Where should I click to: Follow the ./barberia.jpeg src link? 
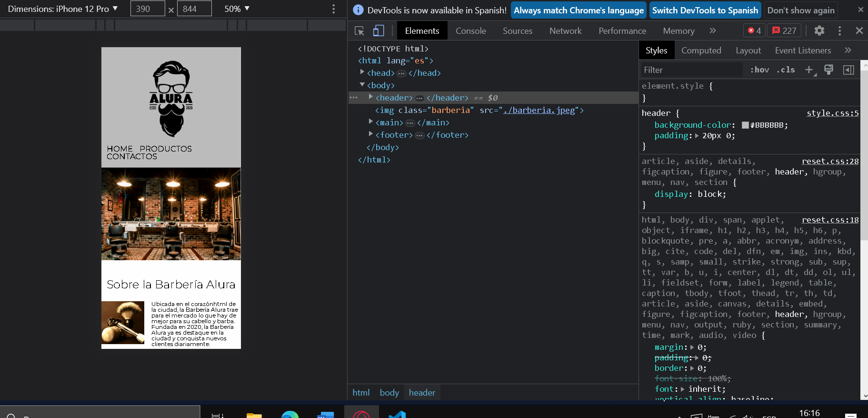coord(539,110)
